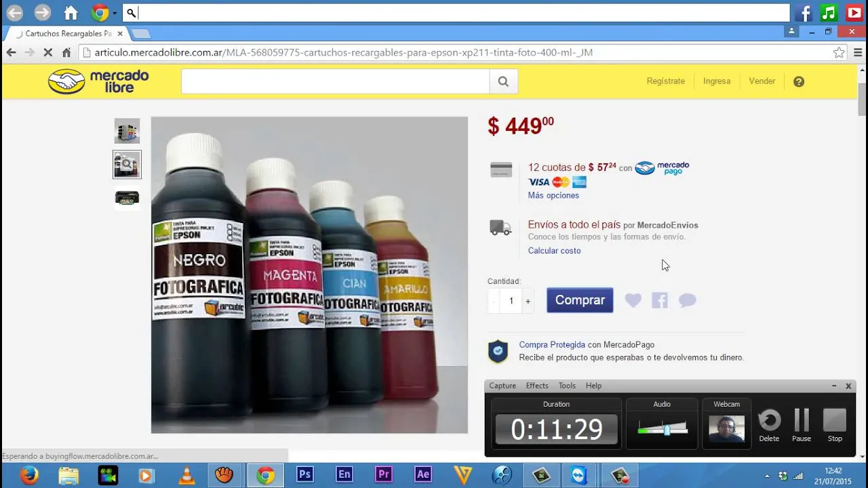
Task: Open Adobe Encore from taskbar
Action: tap(344, 475)
